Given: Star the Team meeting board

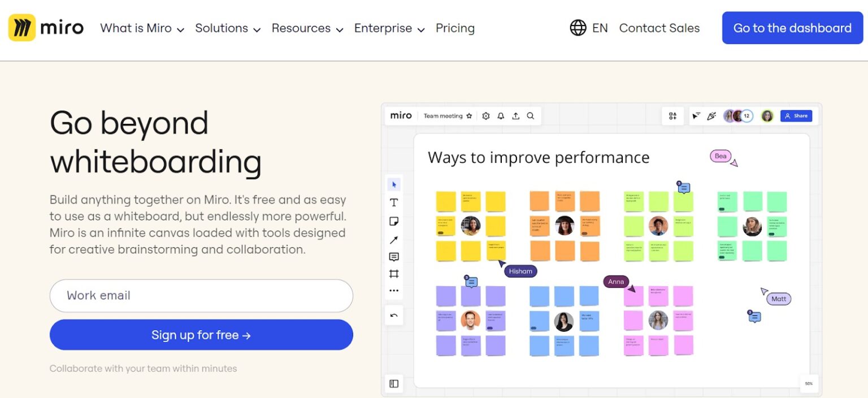Looking at the screenshot, I should point(469,116).
